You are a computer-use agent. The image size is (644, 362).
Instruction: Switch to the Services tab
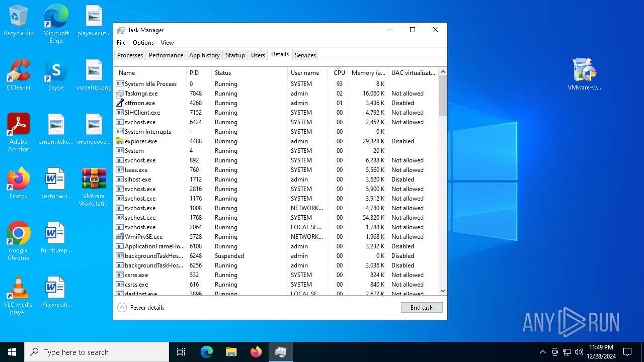(x=305, y=55)
